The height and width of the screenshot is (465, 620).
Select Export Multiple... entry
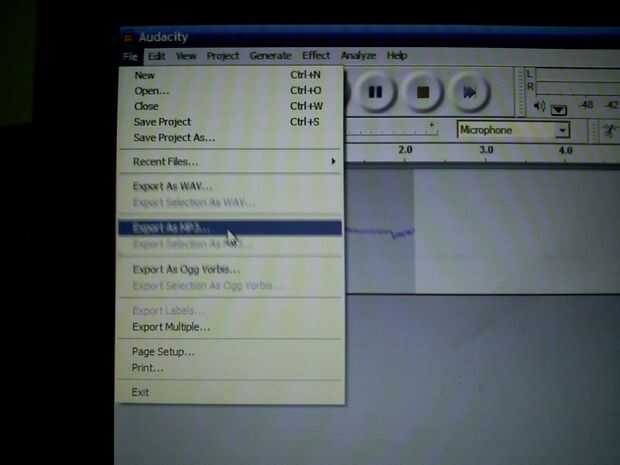[230, 327]
